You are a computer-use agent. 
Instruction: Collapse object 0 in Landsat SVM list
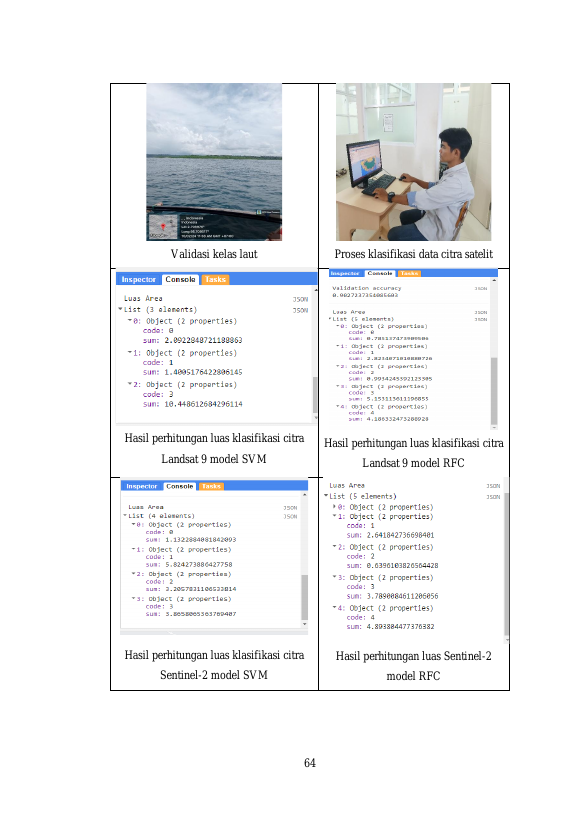click(x=129, y=321)
